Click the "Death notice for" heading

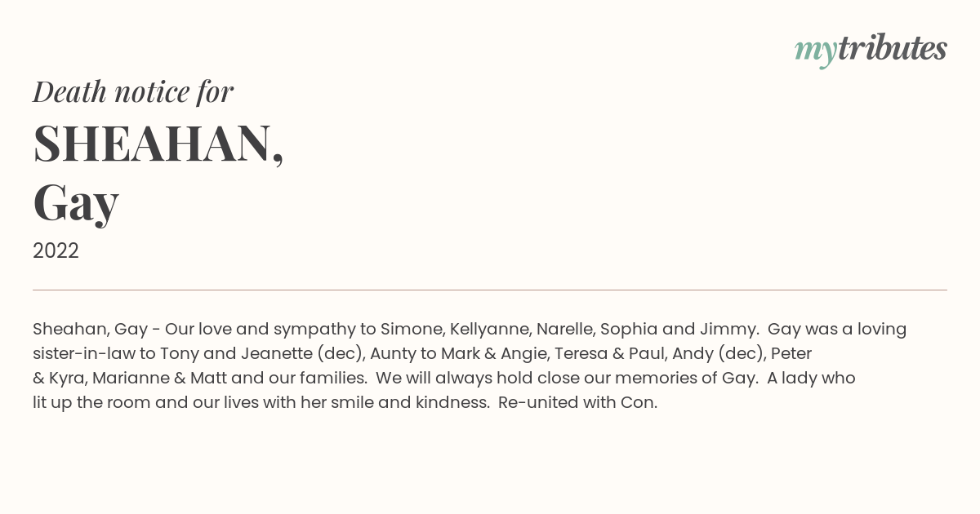133,91
